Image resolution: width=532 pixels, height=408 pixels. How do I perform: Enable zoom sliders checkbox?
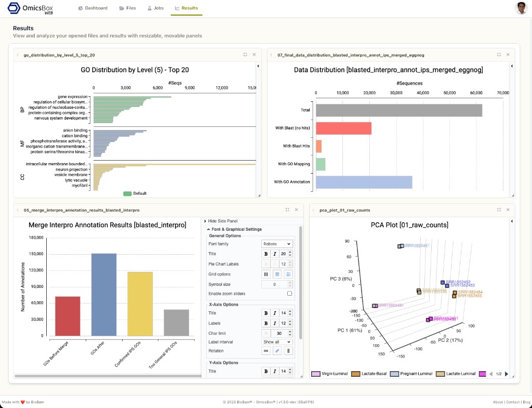click(x=289, y=294)
